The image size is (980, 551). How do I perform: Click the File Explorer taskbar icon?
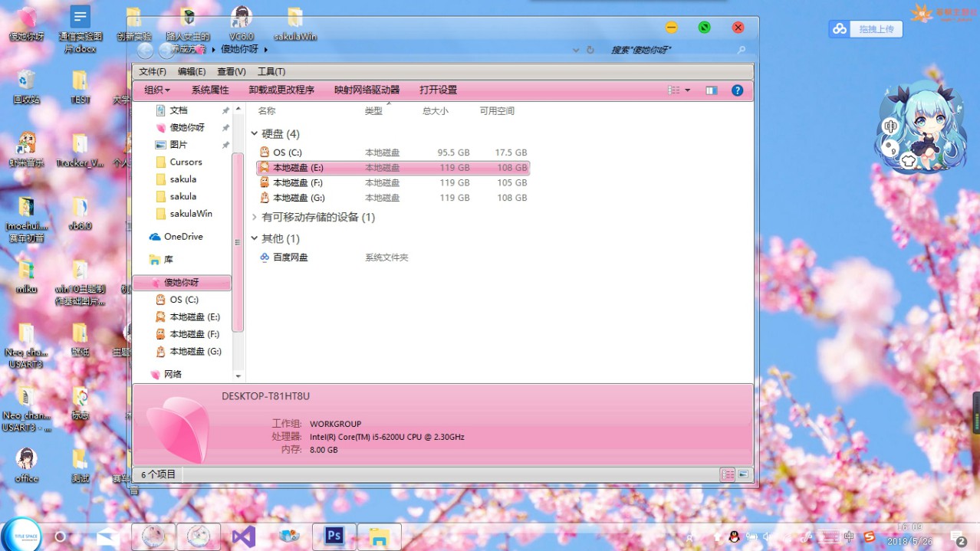[x=379, y=536]
